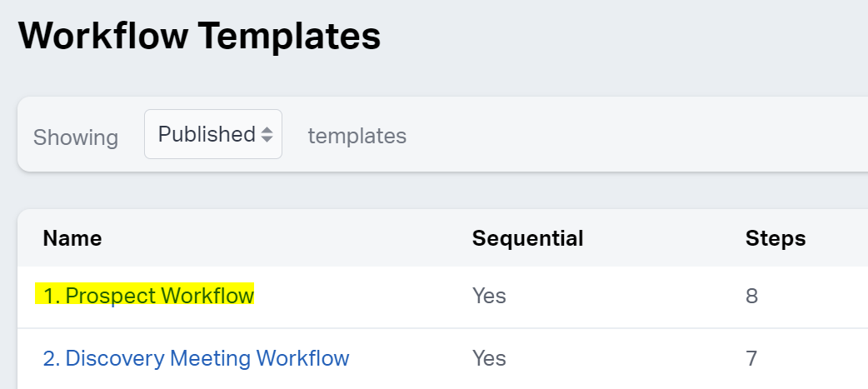Click empty filter bar space right of templates
Image resolution: width=868 pixels, height=389 pixels.
pyautogui.click(x=633, y=135)
